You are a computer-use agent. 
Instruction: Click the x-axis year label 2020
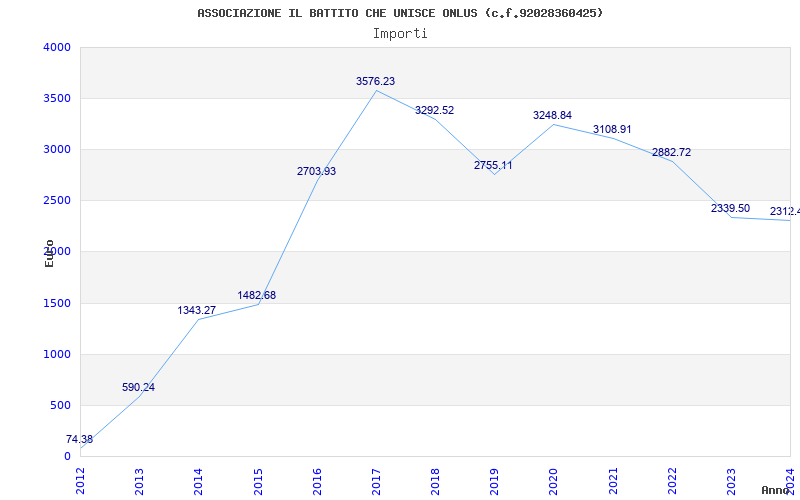point(554,481)
